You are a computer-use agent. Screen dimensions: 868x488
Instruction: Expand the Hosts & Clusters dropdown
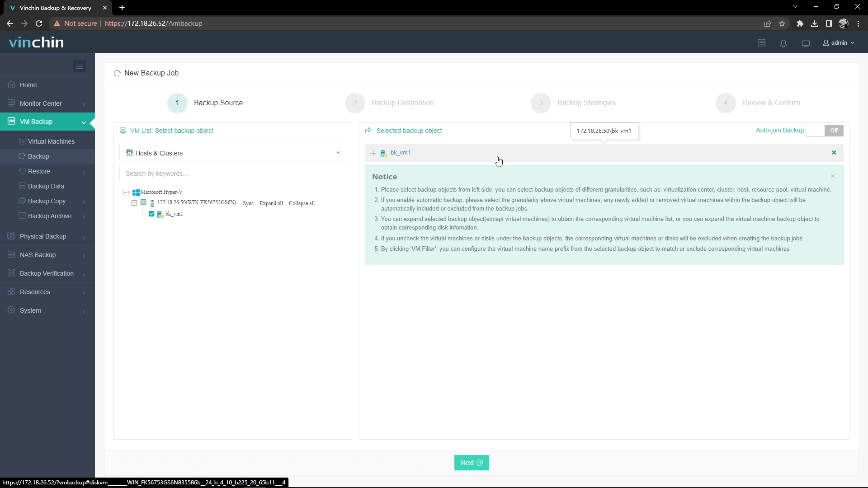pos(339,153)
